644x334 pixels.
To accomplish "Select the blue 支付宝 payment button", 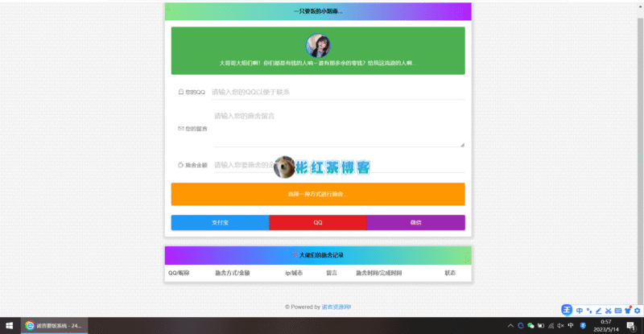I will point(220,223).
